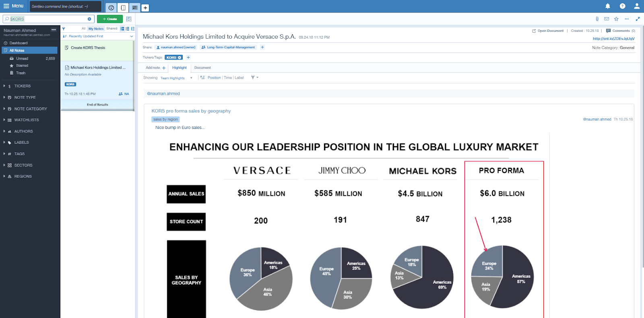
Task: Open the hamburger Menu button
Action: [14, 6]
